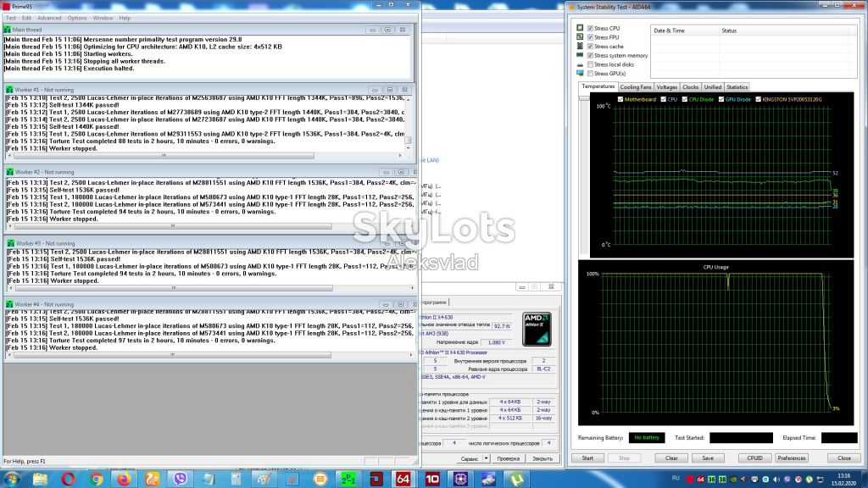868x488 pixels.
Task: Enable Stress GPU(s) checkbox
Action: coord(590,73)
